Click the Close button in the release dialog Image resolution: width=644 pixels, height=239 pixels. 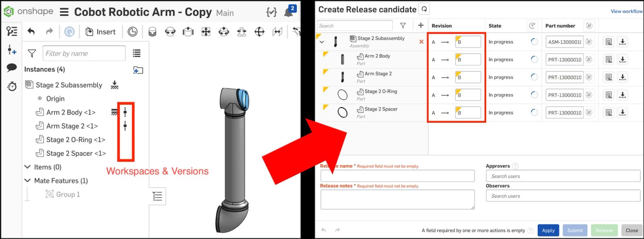click(x=631, y=230)
